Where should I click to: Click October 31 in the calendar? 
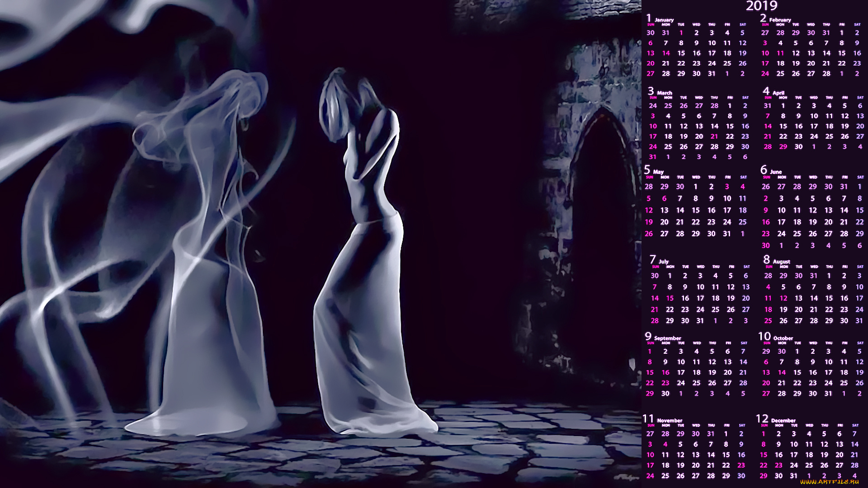828,394
